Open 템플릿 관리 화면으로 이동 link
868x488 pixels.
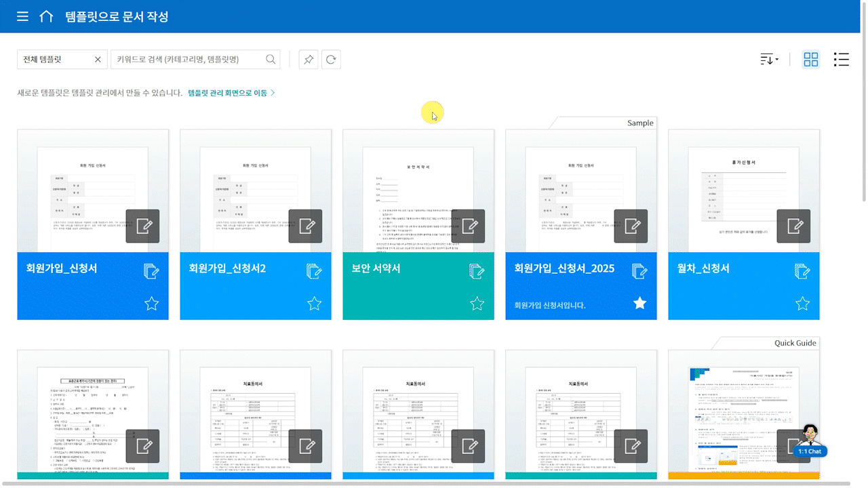point(231,93)
